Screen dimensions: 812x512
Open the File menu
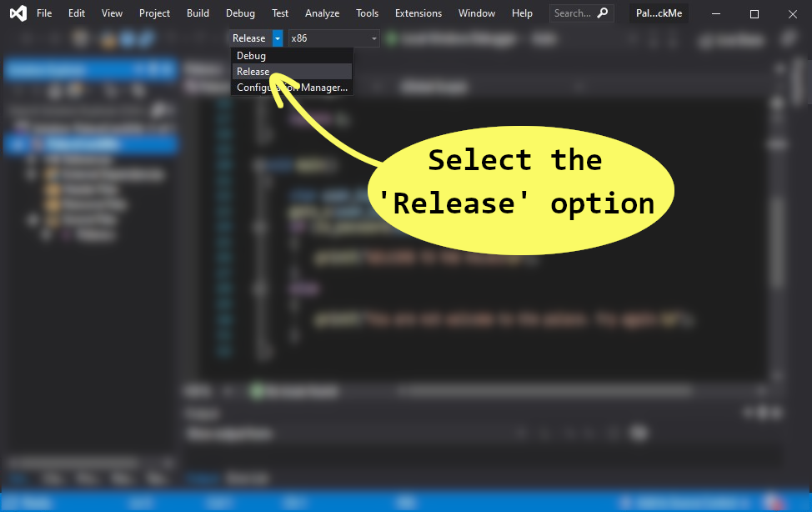coord(44,13)
